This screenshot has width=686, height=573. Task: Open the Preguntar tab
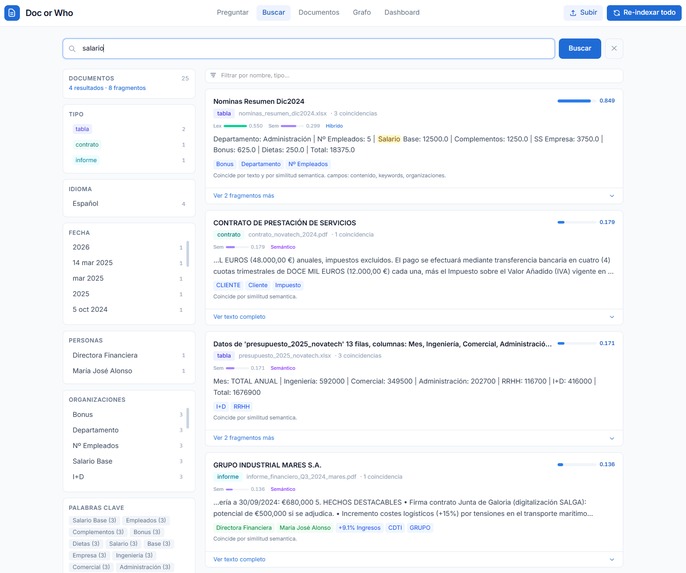[232, 12]
